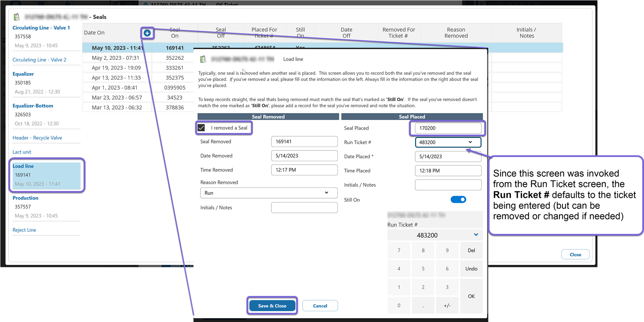
Task: Open the Equalizer-Bottom seal location
Action: tap(33, 106)
